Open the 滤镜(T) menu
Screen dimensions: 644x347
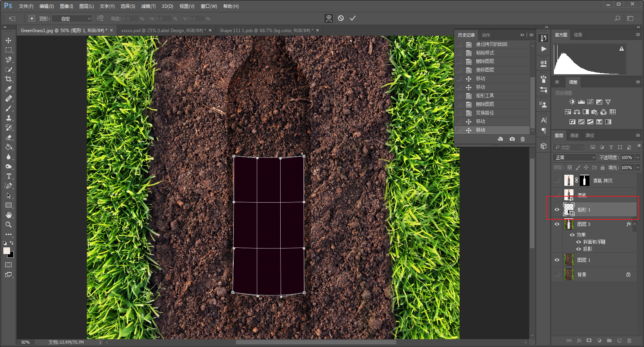pos(148,6)
